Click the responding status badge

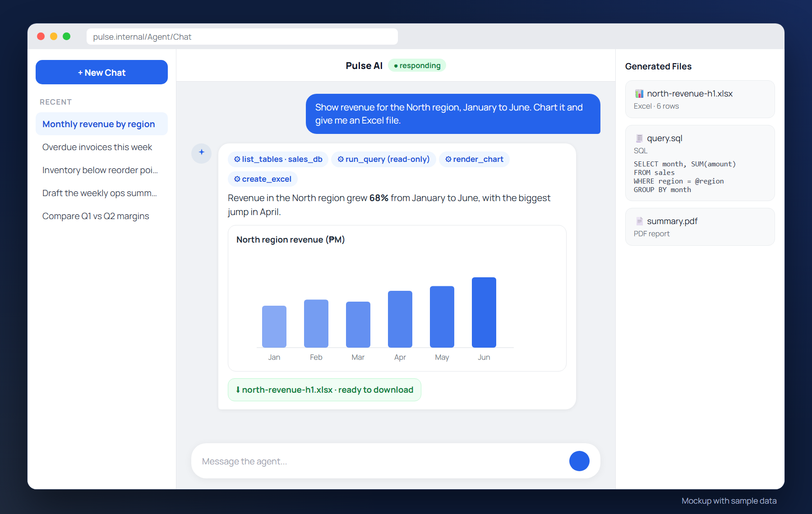[x=417, y=65]
